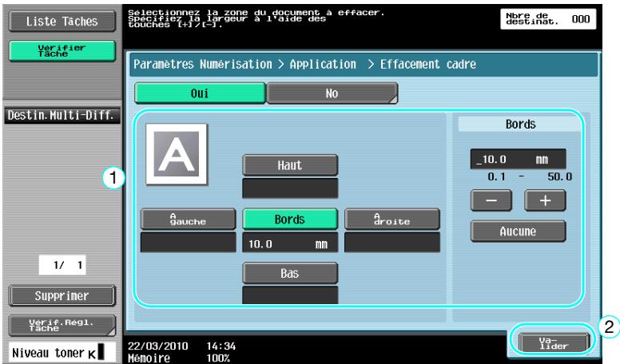Click the 1/ 1 page indicator
Screen dimensions: 620x364
62,265
